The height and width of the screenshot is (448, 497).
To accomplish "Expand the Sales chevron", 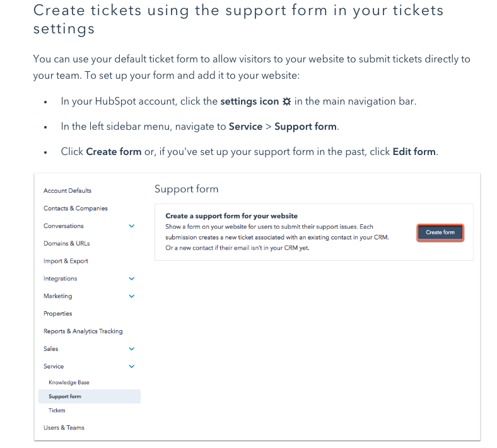I will [131, 348].
